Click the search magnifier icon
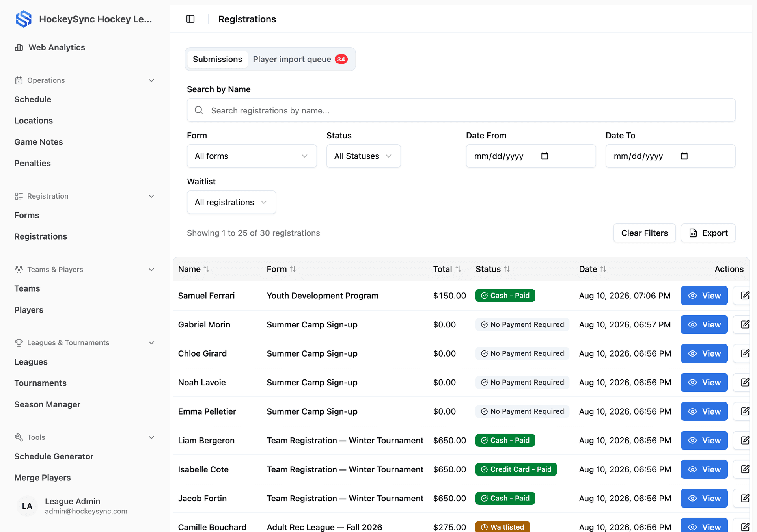The image size is (757, 532). pyautogui.click(x=199, y=110)
